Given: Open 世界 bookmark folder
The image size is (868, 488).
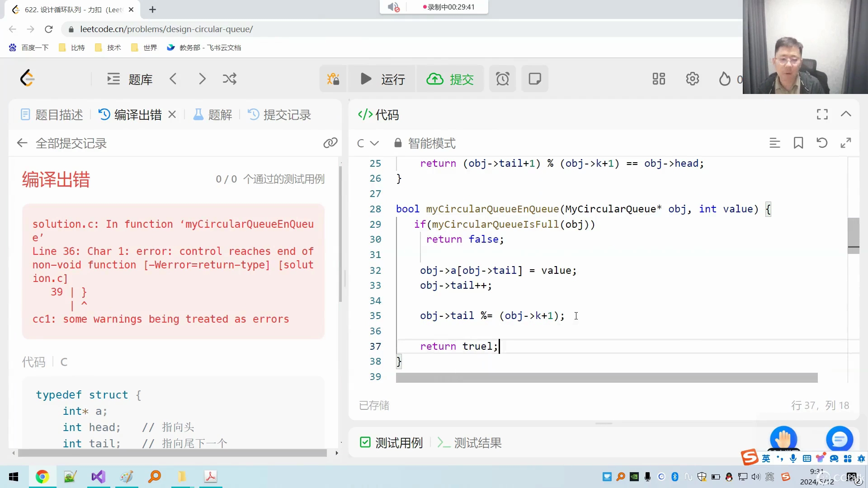Looking at the screenshot, I should 144,47.
